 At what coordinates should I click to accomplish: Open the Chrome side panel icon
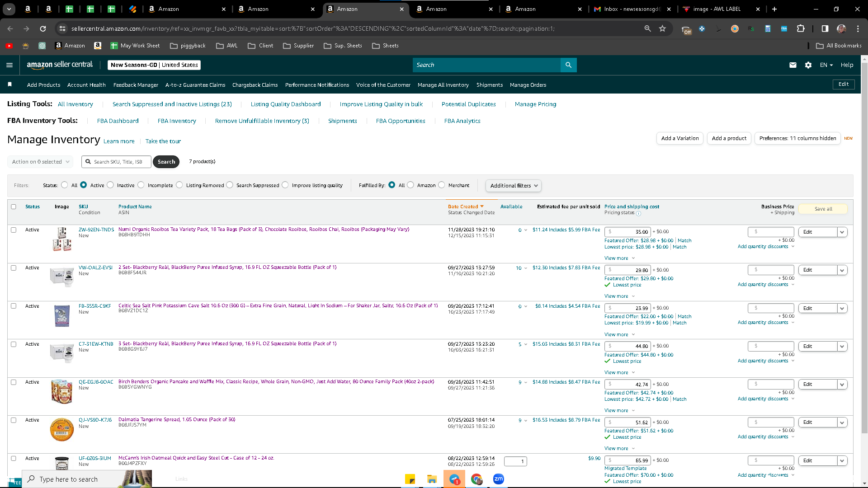tap(825, 28)
